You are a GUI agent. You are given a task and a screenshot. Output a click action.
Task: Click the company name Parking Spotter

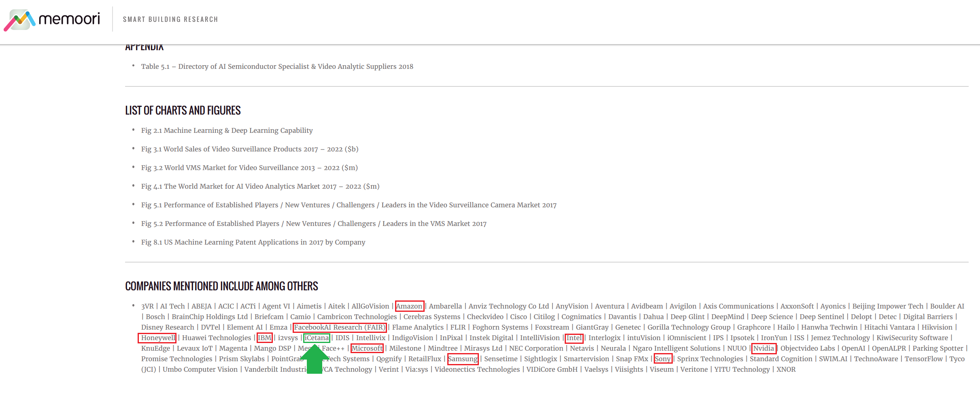(x=938, y=348)
